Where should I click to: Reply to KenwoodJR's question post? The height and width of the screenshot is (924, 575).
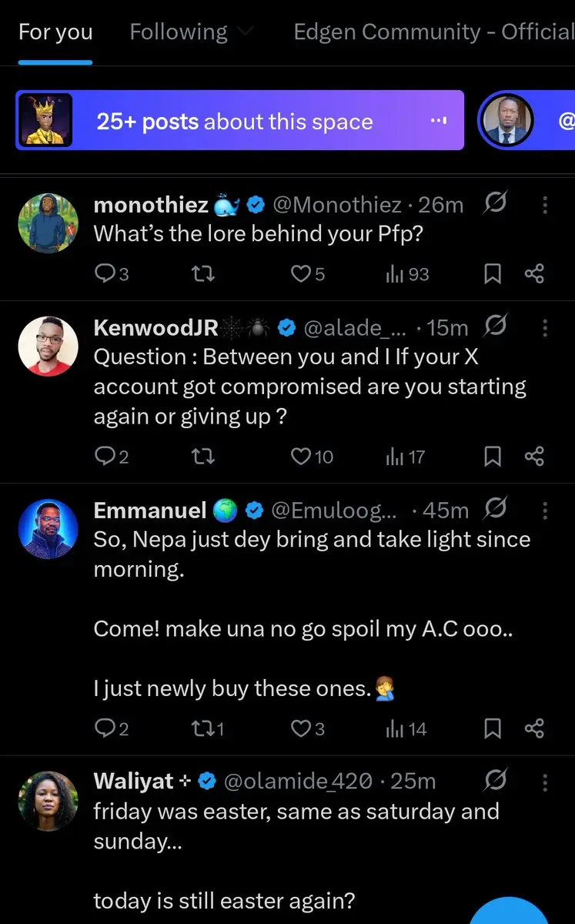click(x=104, y=457)
